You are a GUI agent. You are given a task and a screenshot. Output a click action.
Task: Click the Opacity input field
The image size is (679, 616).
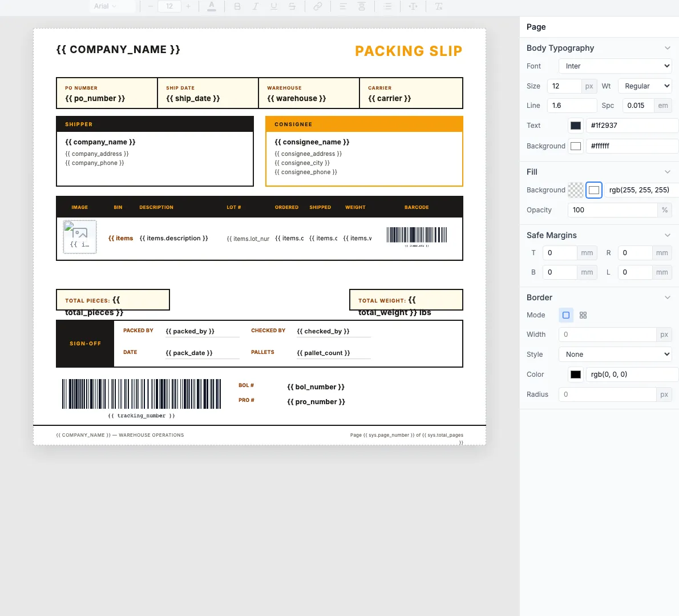point(612,210)
